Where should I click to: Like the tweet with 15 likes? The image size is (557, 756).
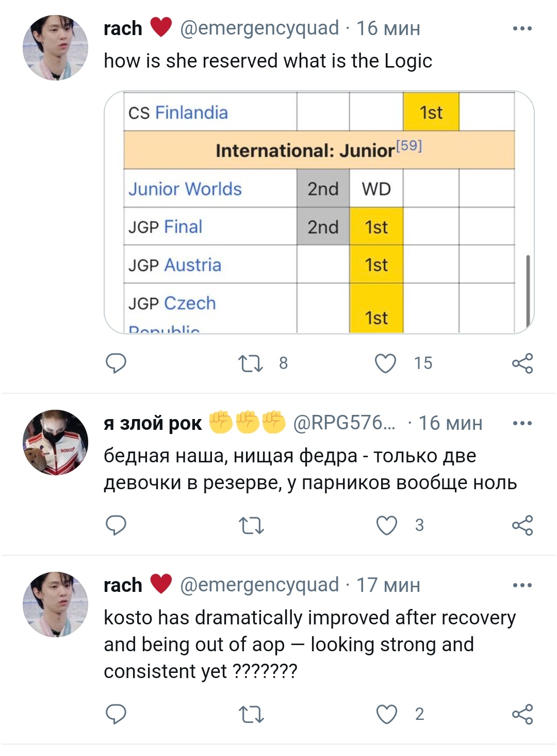coord(386,363)
